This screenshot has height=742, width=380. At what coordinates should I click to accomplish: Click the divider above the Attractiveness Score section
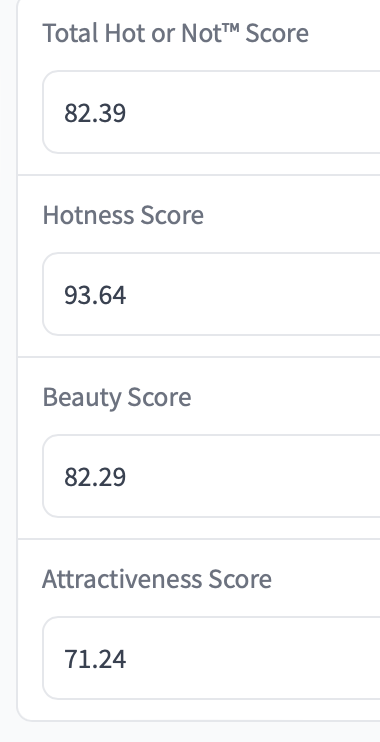point(199,539)
